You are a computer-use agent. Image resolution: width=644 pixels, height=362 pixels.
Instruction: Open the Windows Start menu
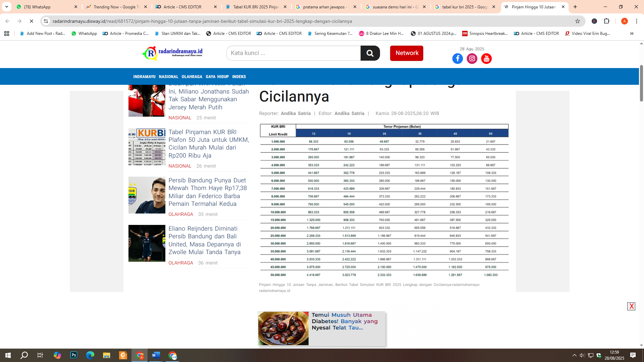pos(8,355)
